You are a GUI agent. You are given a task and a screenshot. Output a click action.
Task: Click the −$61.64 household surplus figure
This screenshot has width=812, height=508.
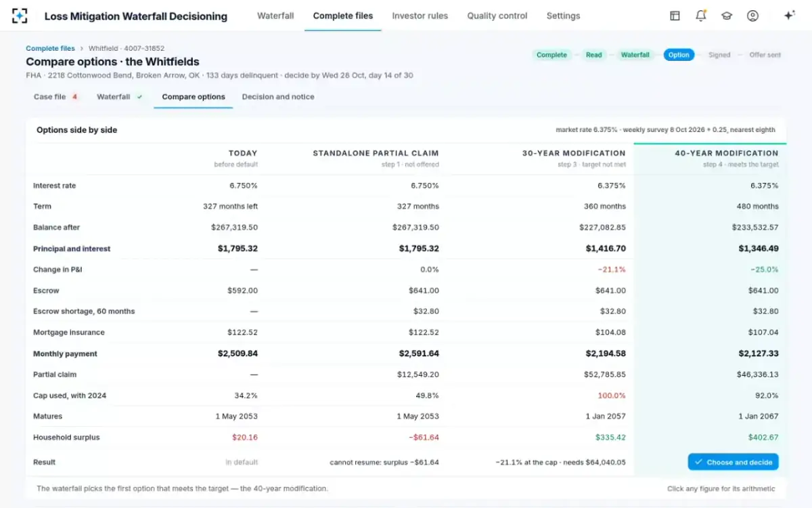[x=424, y=438]
